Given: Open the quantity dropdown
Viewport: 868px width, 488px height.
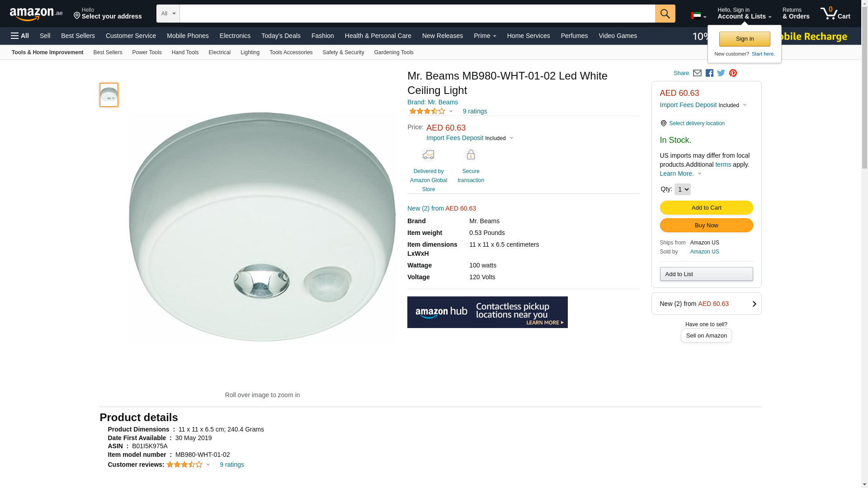Looking at the screenshot, I should (682, 189).
